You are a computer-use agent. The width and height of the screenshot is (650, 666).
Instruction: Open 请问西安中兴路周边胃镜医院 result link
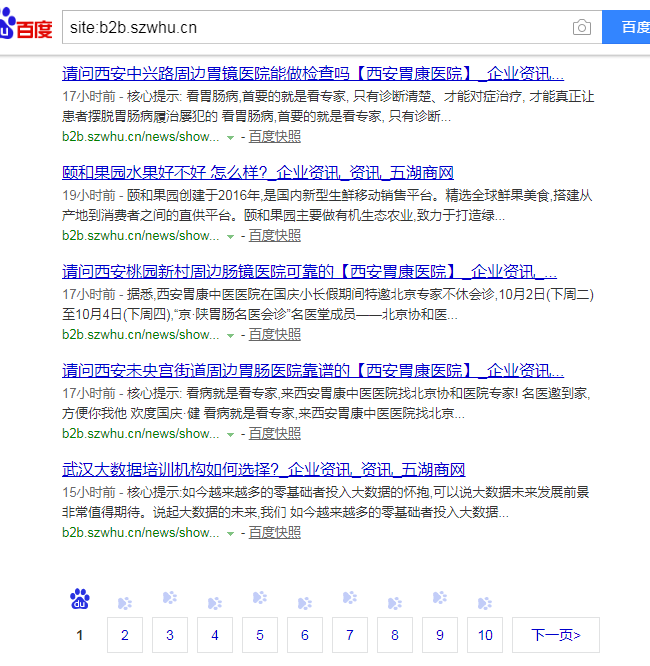312,74
